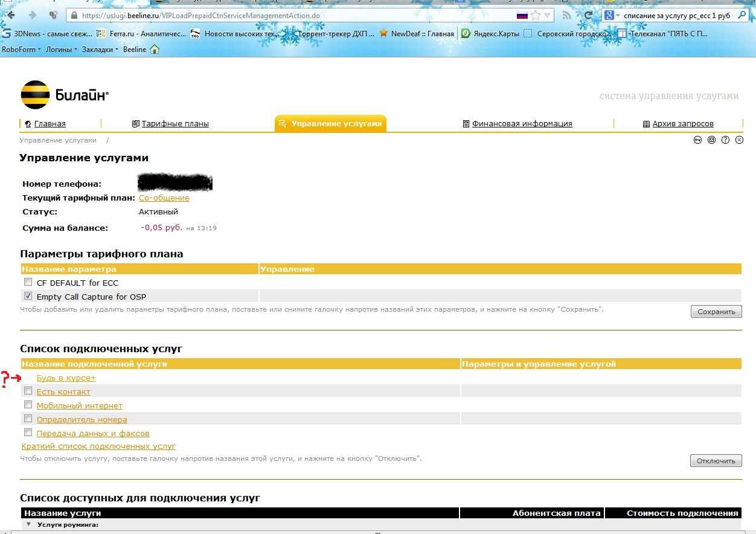This screenshot has width=756, height=534.
Task: Click the key (change password) icon
Action: (697, 140)
